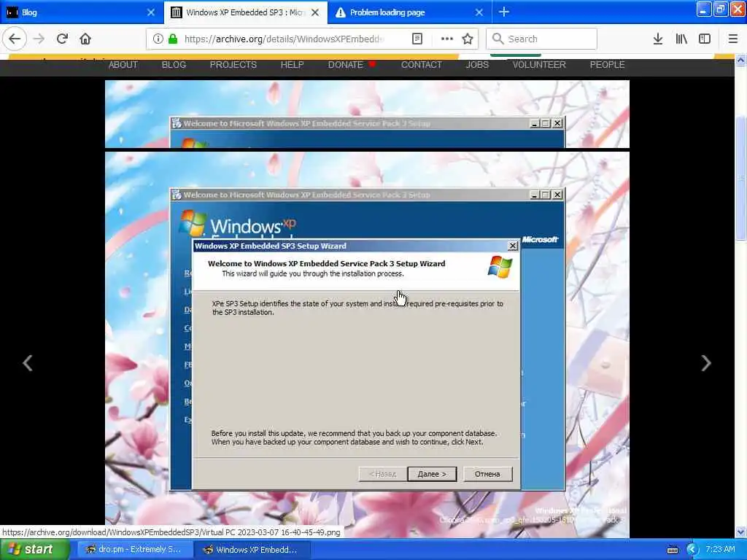Open the CONTACT nav link
Screen dimensions: 747x560
point(422,65)
